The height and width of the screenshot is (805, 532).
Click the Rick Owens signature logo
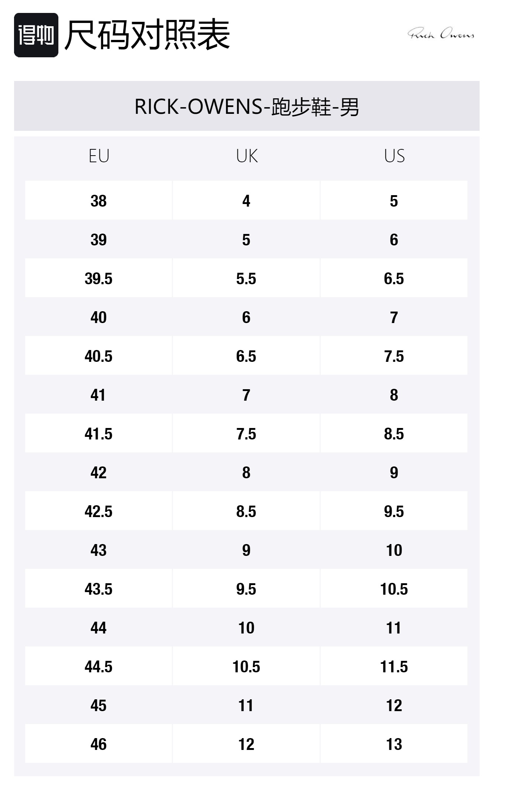click(441, 34)
